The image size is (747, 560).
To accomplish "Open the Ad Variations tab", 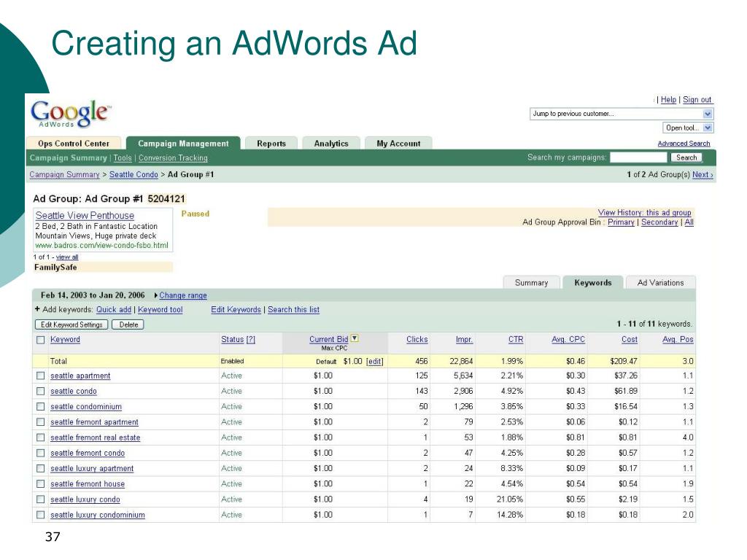I will (x=661, y=282).
